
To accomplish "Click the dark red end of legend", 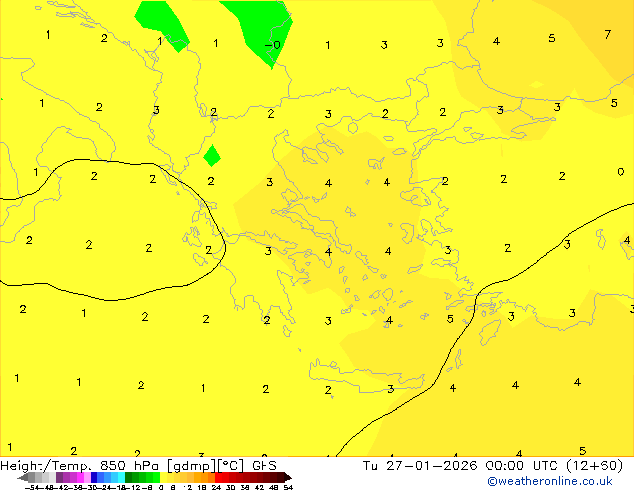I will coord(280,477).
